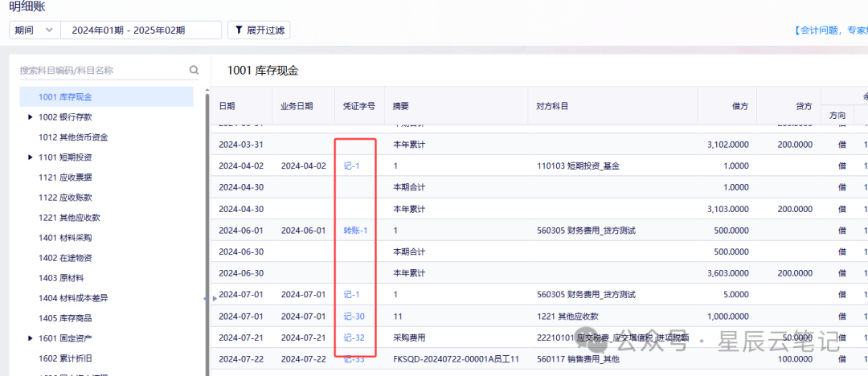
Task: Click the 560117 销售费用_其他 cell
Action: click(578, 359)
